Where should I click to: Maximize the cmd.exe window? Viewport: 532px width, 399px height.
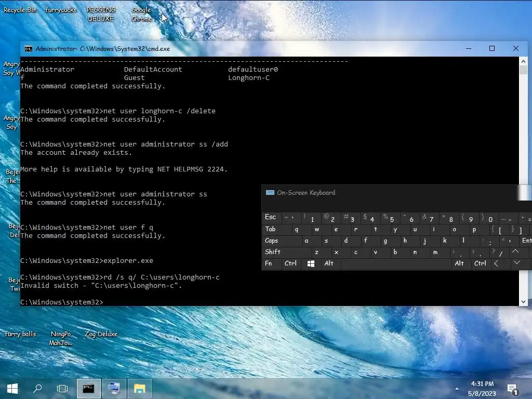[x=492, y=48]
